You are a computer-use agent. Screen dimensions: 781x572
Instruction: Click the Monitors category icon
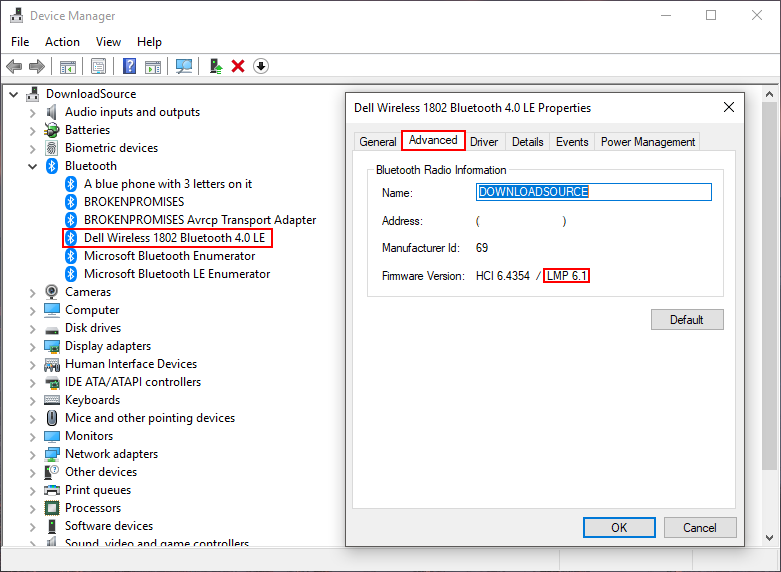tap(52, 436)
